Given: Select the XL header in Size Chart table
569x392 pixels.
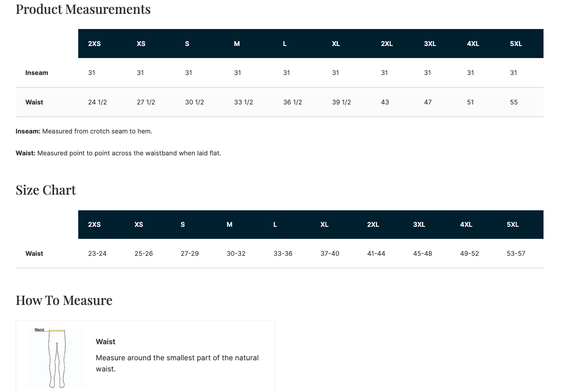Looking at the screenshot, I should (325, 225).
